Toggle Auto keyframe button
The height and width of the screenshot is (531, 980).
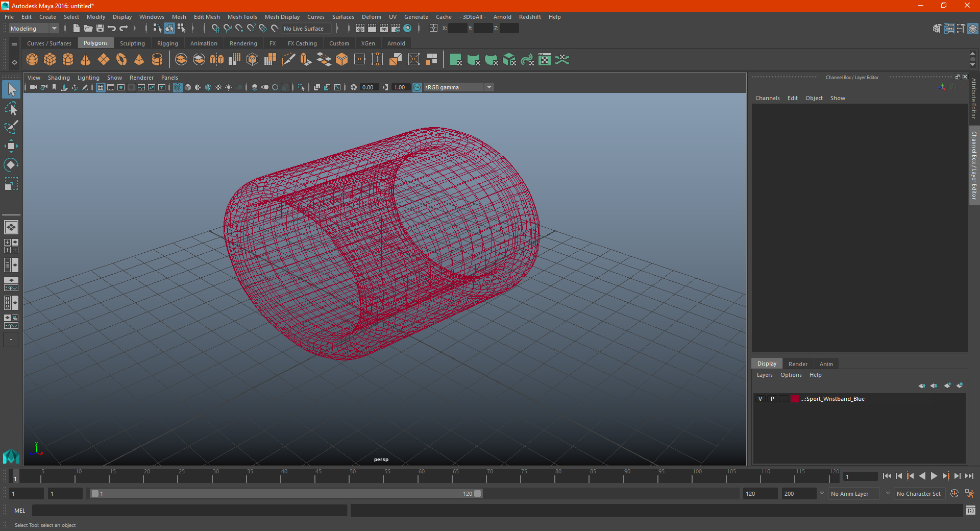point(954,494)
